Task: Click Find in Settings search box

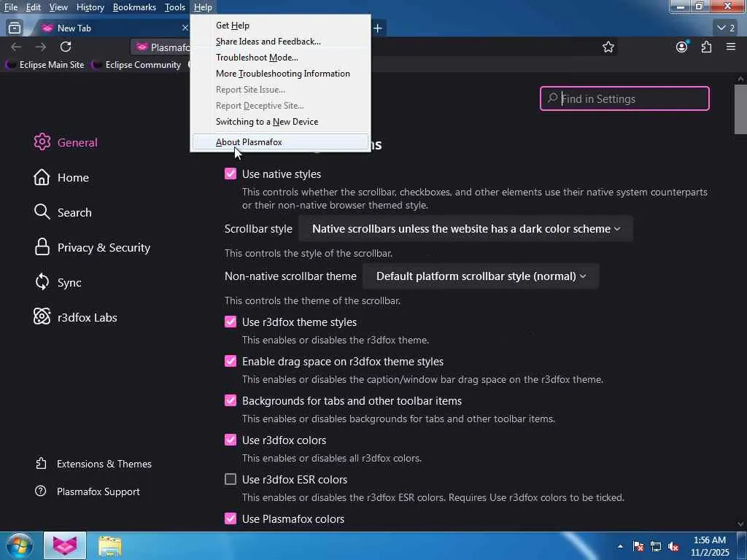Action: (x=624, y=98)
